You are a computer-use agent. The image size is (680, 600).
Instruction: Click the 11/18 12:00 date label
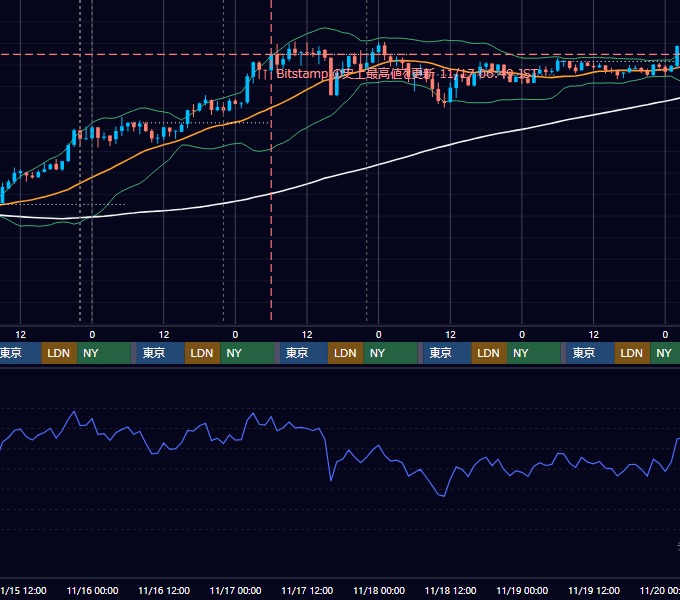[451, 590]
